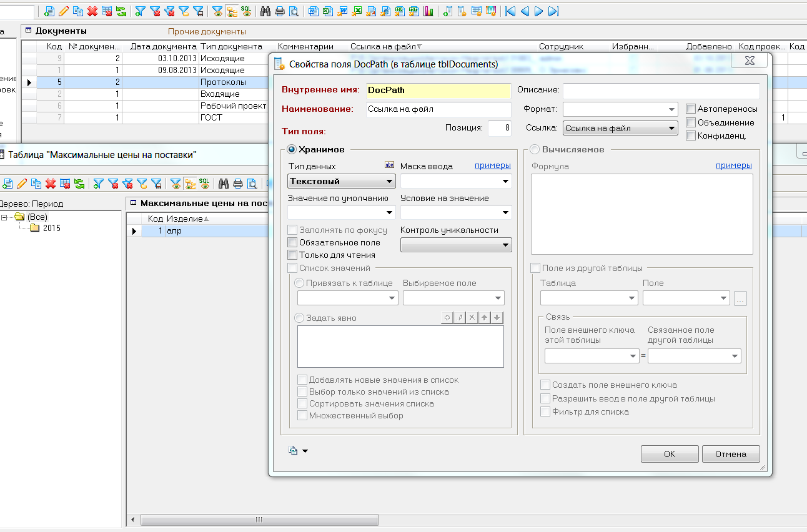Click the pencil edit icon in top toolbar
Image resolution: width=807 pixels, height=532 pixels.
pos(63,11)
